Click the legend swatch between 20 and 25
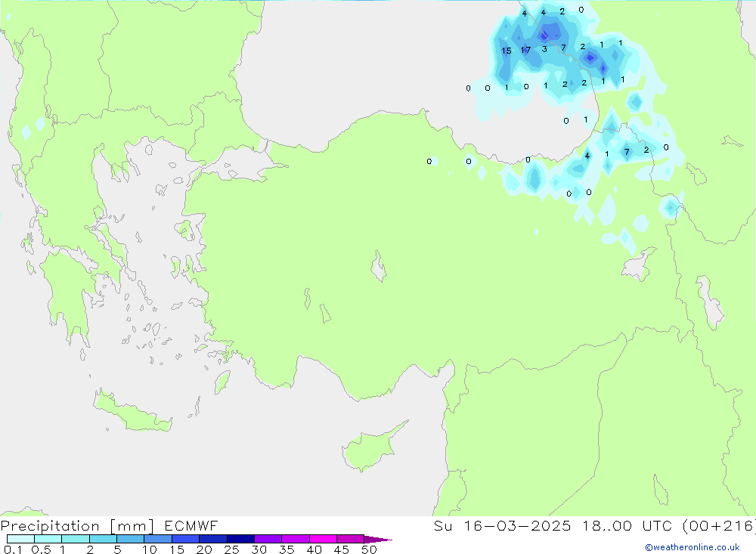 point(212,539)
